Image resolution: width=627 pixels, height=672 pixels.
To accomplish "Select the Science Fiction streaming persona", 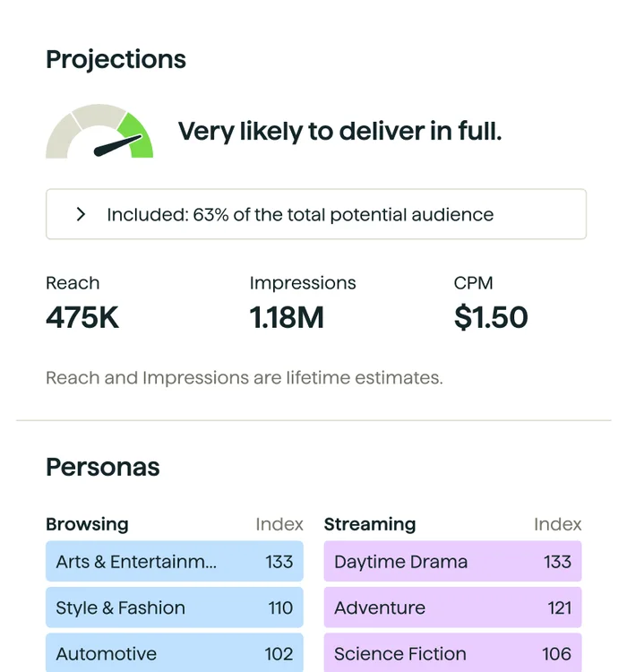I will point(452,653).
